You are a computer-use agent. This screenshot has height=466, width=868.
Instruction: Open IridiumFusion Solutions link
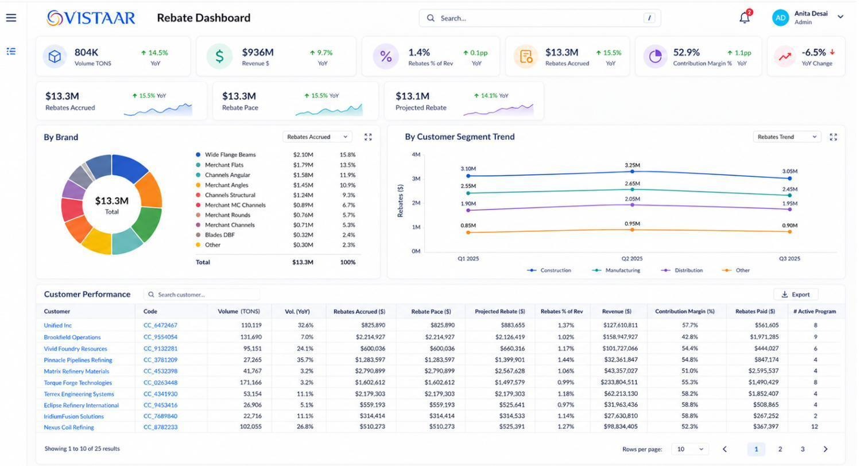coord(74,417)
